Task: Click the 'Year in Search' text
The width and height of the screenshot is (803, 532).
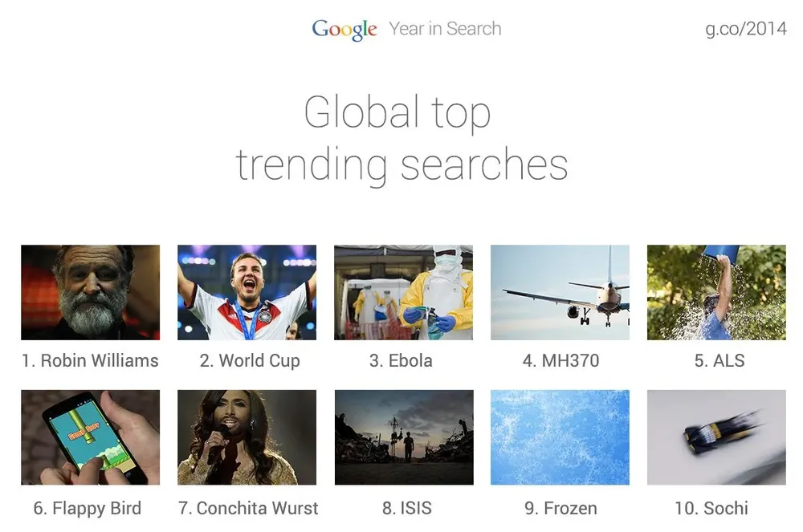Action: click(445, 29)
